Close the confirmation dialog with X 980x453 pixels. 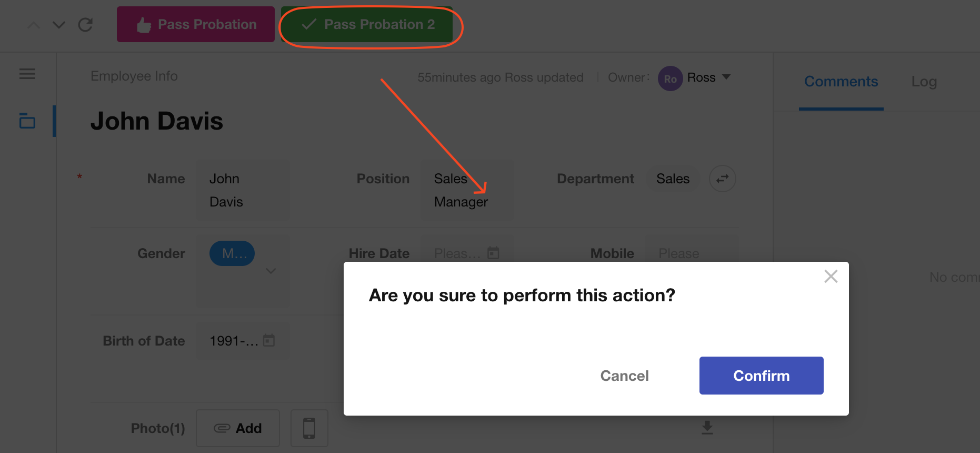tap(831, 277)
